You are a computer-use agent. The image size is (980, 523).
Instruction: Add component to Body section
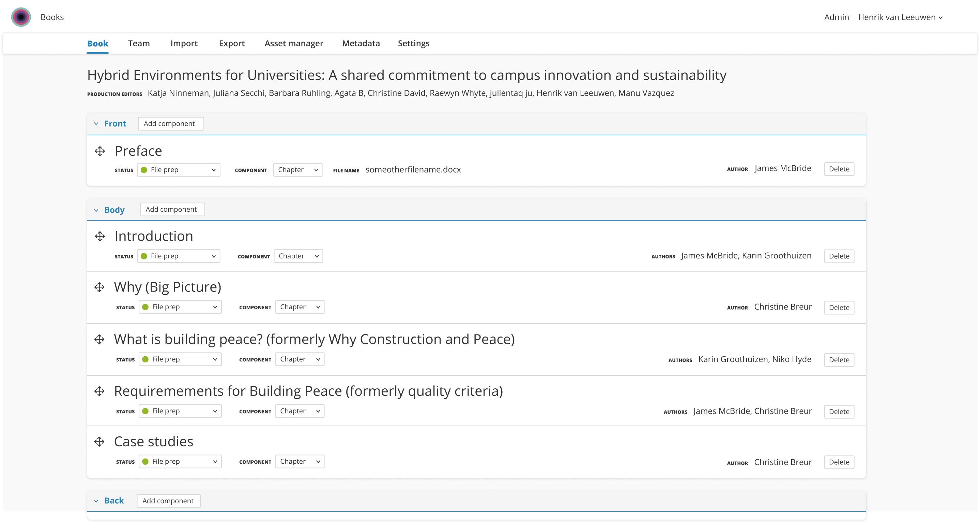coord(172,209)
